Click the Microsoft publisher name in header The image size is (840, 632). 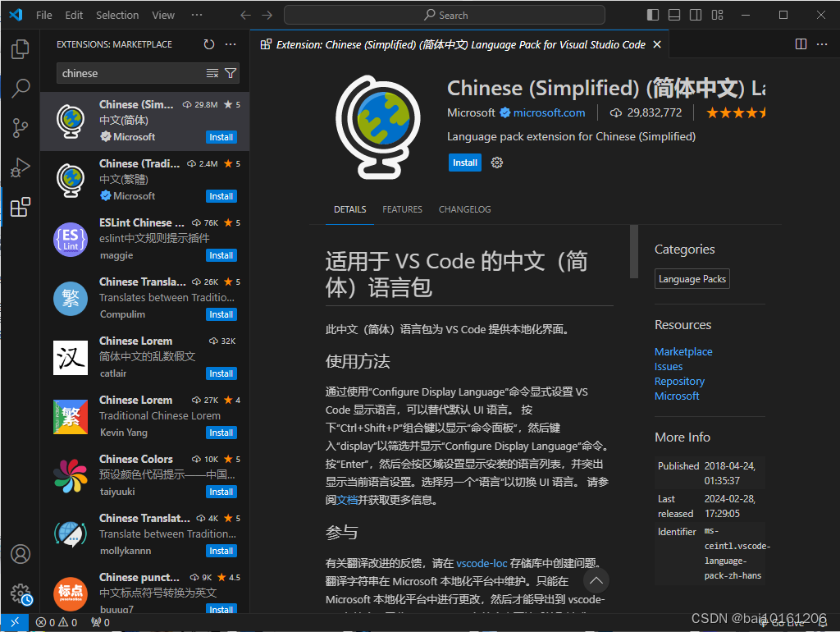[471, 112]
